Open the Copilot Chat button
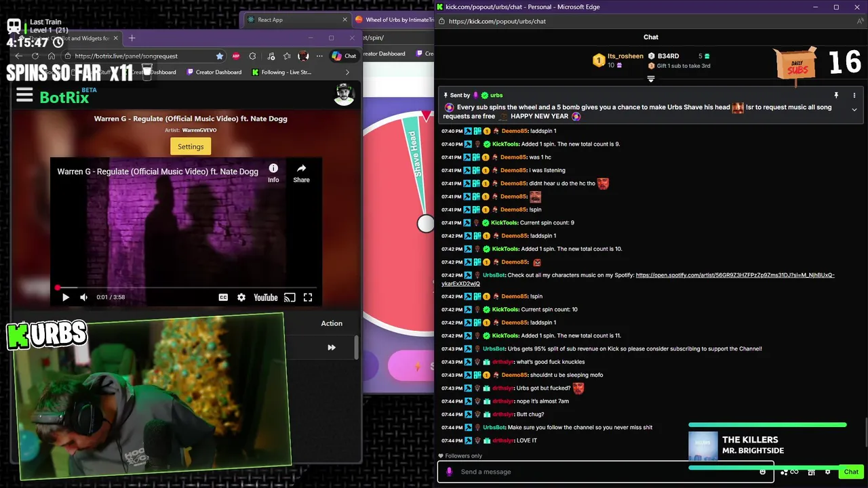 tap(344, 56)
